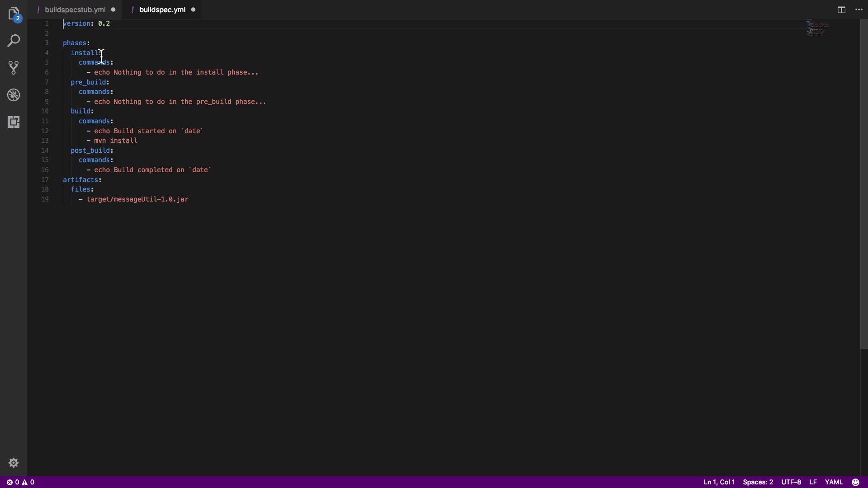This screenshot has height=488, width=868.
Task: Open Source Control view icon
Action: 14,68
